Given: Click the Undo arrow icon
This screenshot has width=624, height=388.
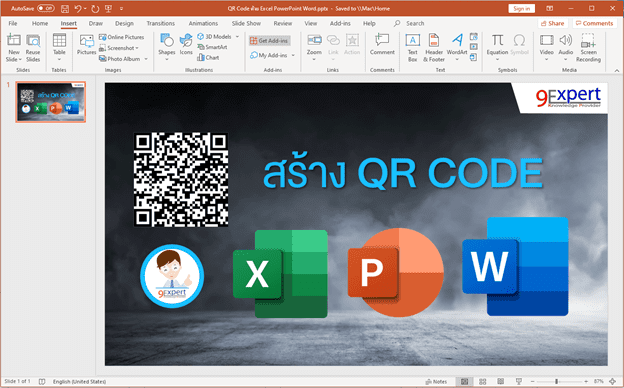Looking at the screenshot, I should [78, 8].
